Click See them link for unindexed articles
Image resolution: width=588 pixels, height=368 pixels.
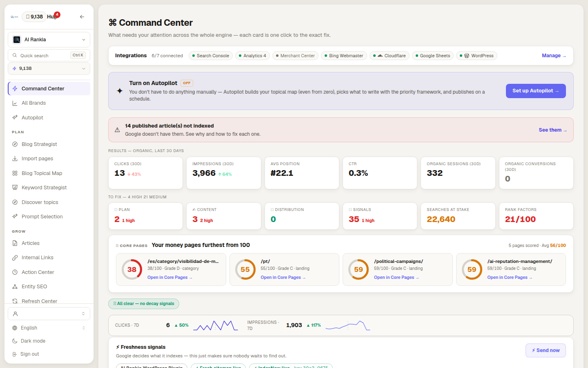[552, 130]
